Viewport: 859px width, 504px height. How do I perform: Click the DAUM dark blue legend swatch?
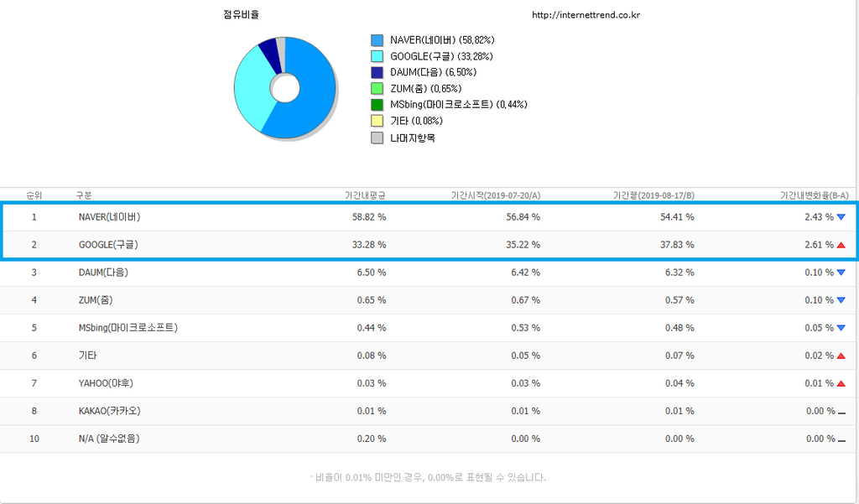tap(377, 72)
